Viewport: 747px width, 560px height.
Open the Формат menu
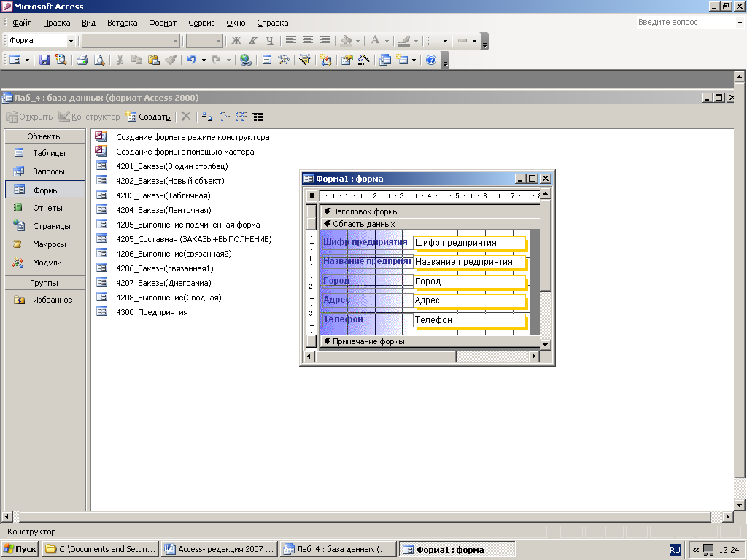[163, 23]
